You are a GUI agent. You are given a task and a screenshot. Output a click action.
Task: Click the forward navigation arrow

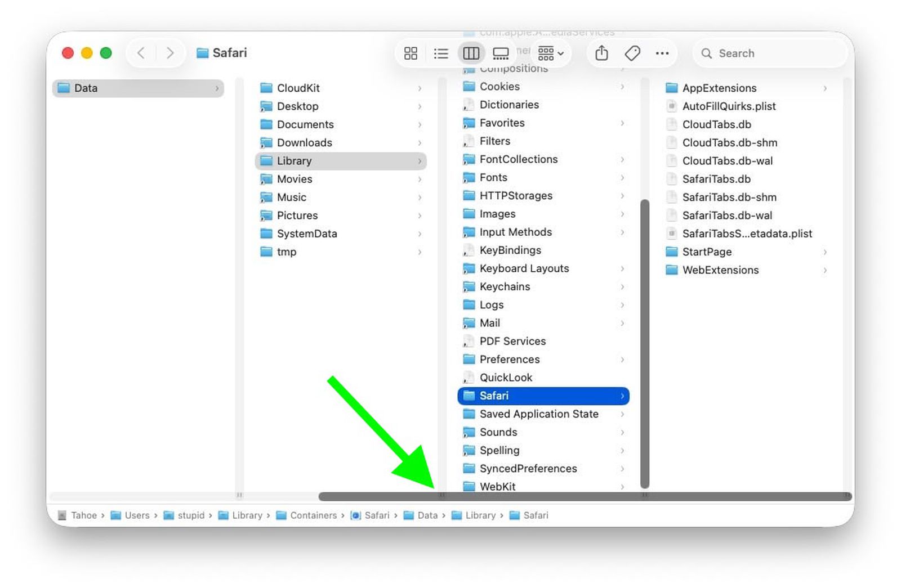170,53
